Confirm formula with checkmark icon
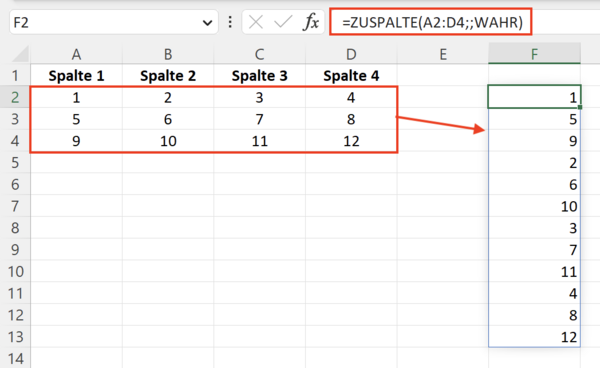 click(x=283, y=22)
